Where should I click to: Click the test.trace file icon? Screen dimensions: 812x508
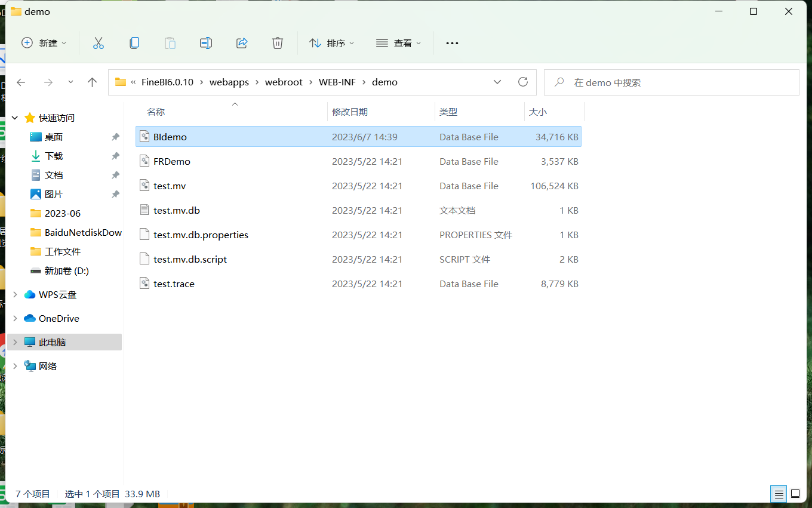(x=144, y=284)
